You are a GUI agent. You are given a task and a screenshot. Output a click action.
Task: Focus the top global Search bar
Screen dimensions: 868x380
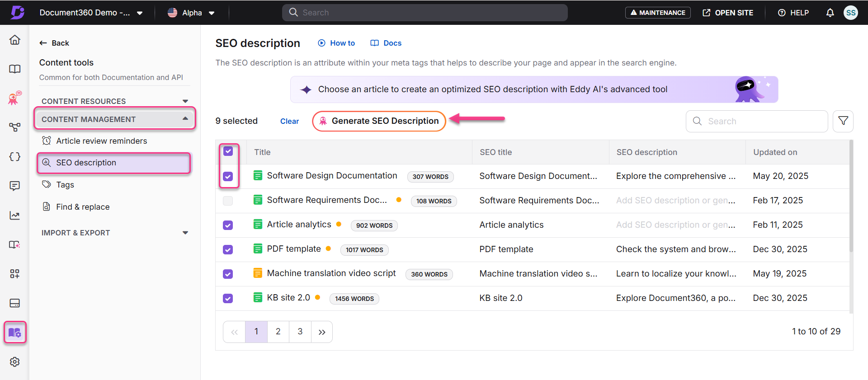coord(425,13)
